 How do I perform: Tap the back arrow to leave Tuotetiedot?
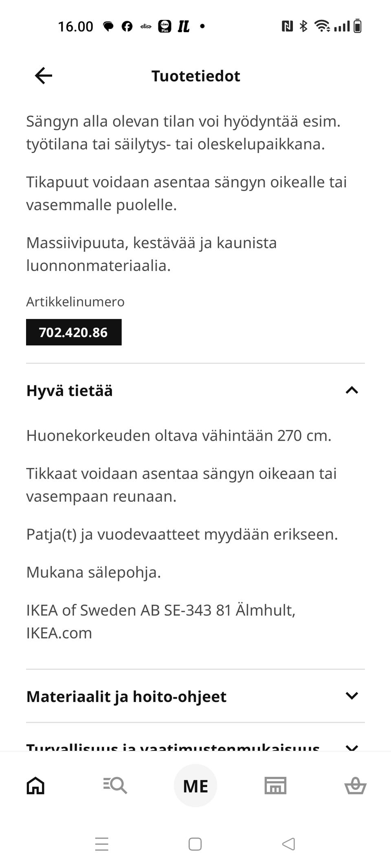click(x=43, y=75)
